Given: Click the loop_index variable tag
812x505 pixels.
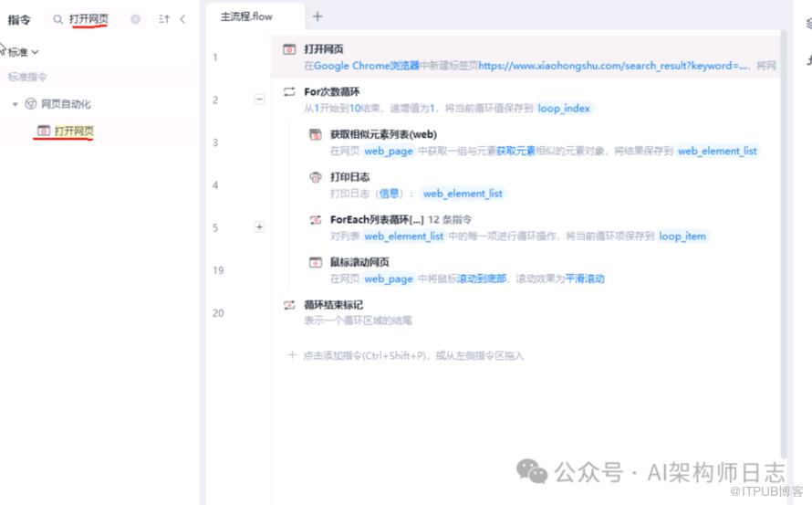Looking at the screenshot, I should click(x=564, y=109).
